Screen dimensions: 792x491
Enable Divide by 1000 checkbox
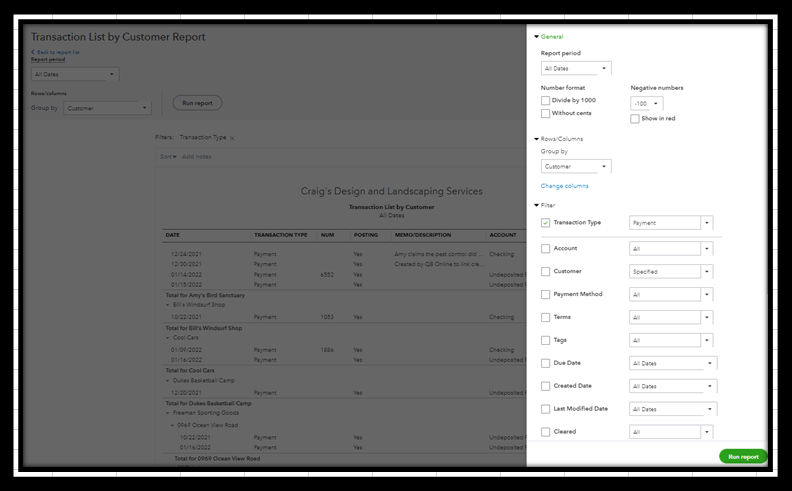coord(545,101)
